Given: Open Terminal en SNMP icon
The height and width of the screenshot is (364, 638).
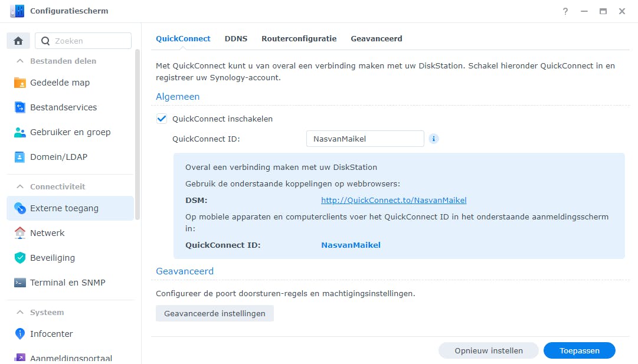Looking at the screenshot, I should click(x=20, y=283).
